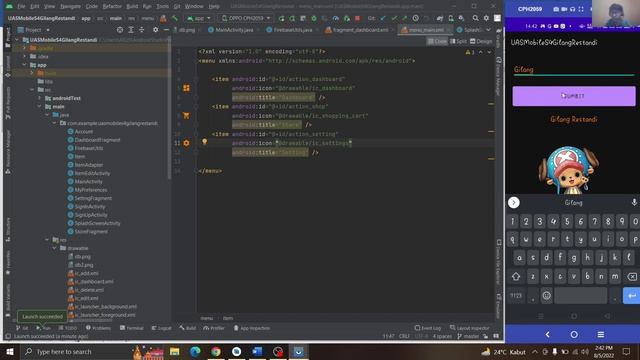Open the Tools menu
Viewport: 640px width, 360px height.
click(x=162, y=7)
